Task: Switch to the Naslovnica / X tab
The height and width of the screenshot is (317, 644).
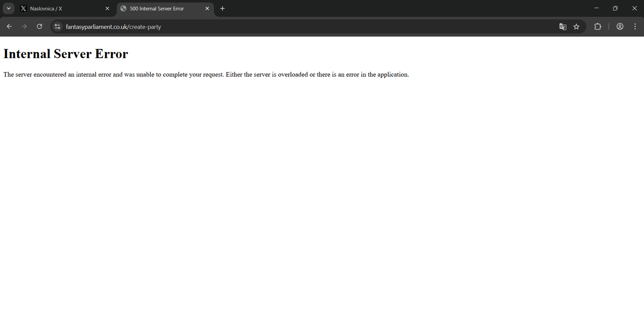Action: [65, 9]
